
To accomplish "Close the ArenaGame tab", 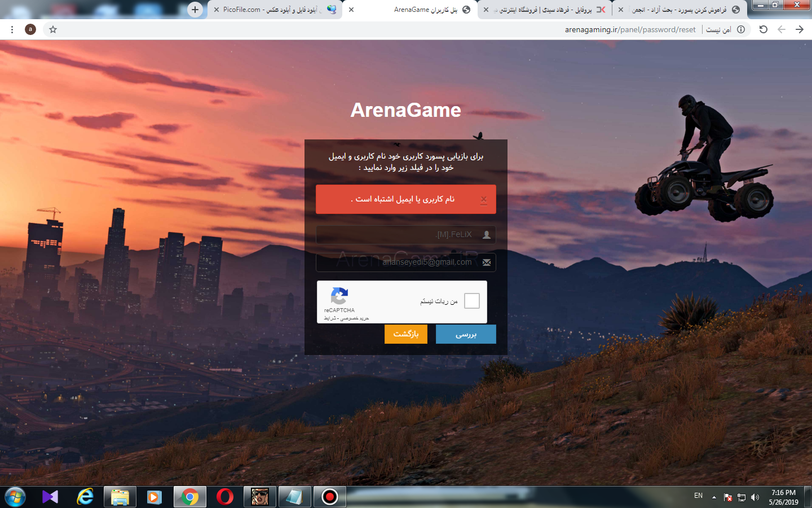I will [351, 10].
